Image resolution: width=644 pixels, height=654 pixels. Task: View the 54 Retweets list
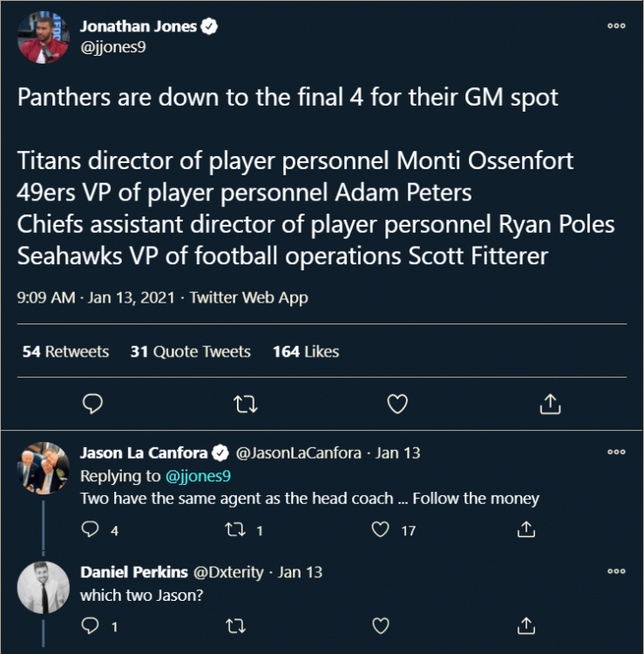pyautogui.click(x=66, y=351)
